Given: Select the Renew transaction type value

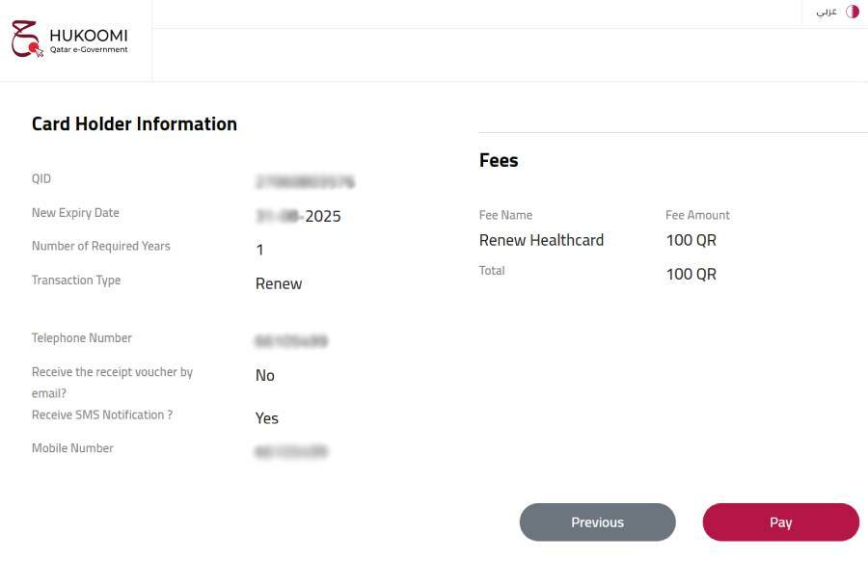Looking at the screenshot, I should point(278,283).
